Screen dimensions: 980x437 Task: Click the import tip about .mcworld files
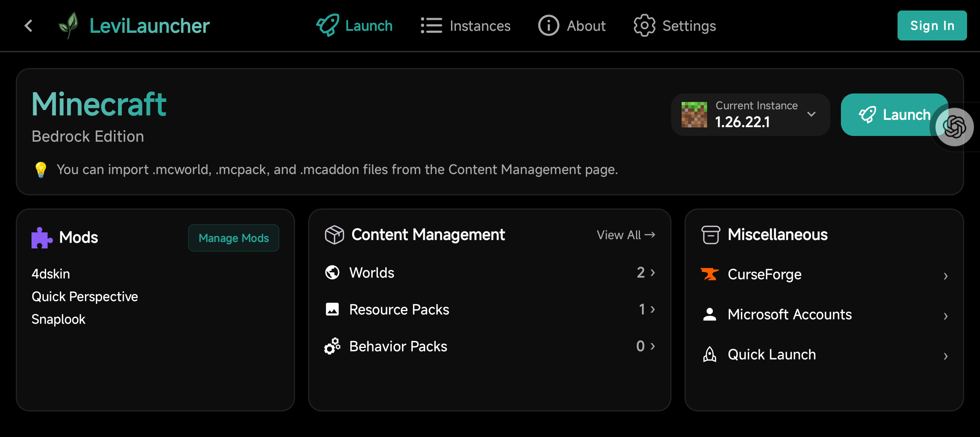337,170
